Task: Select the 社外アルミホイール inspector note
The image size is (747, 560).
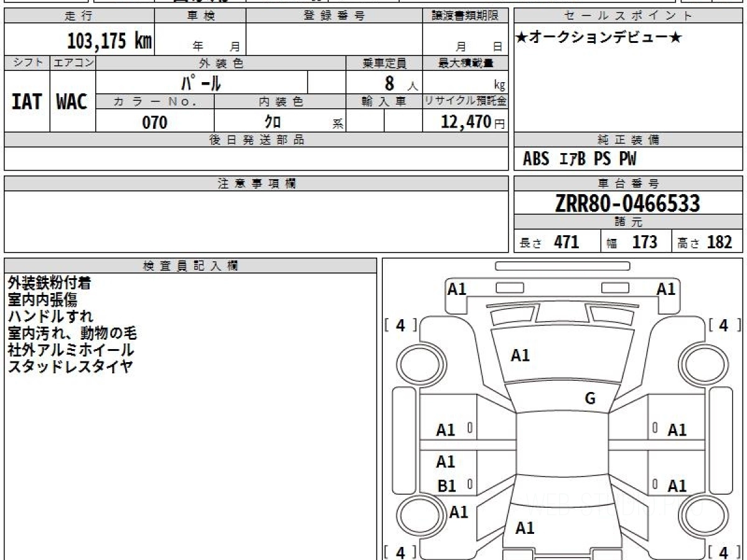Action: click(x=70, y=350)
